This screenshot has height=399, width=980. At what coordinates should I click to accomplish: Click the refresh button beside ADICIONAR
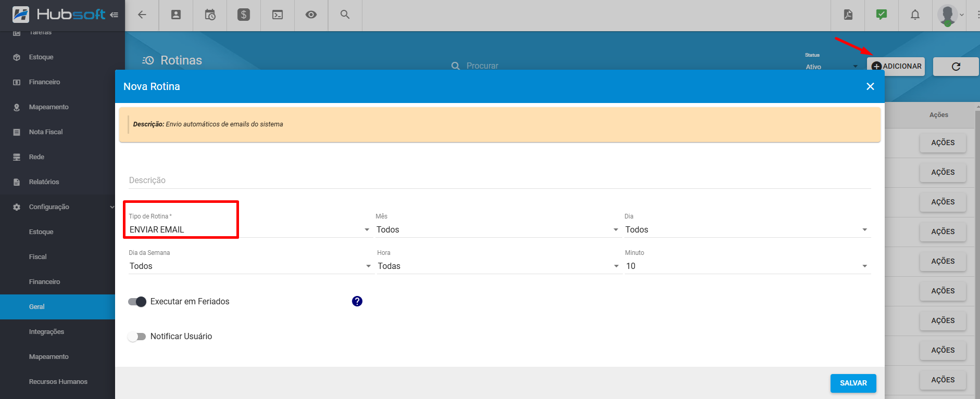(x=956, y=67)
